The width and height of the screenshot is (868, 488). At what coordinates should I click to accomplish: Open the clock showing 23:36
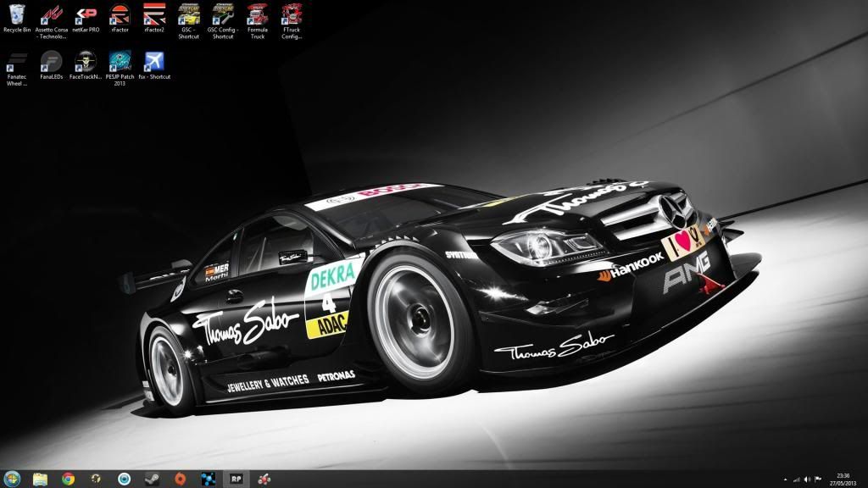(x=843, y=480)
